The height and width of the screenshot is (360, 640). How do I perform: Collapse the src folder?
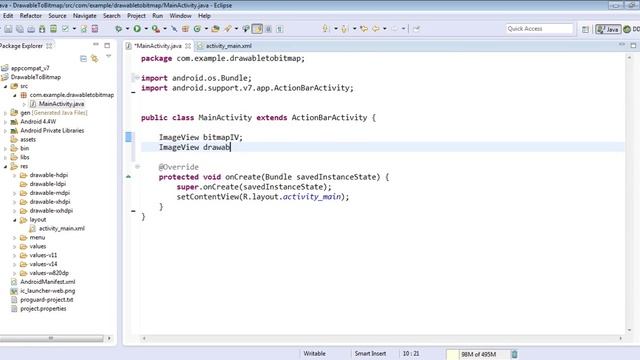coord(5,87)
